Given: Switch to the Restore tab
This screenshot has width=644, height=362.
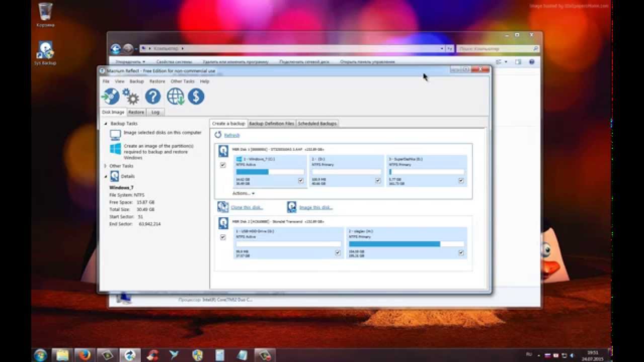Looking at the screenshot, I should pyautogui.click(x=136, y=112).
